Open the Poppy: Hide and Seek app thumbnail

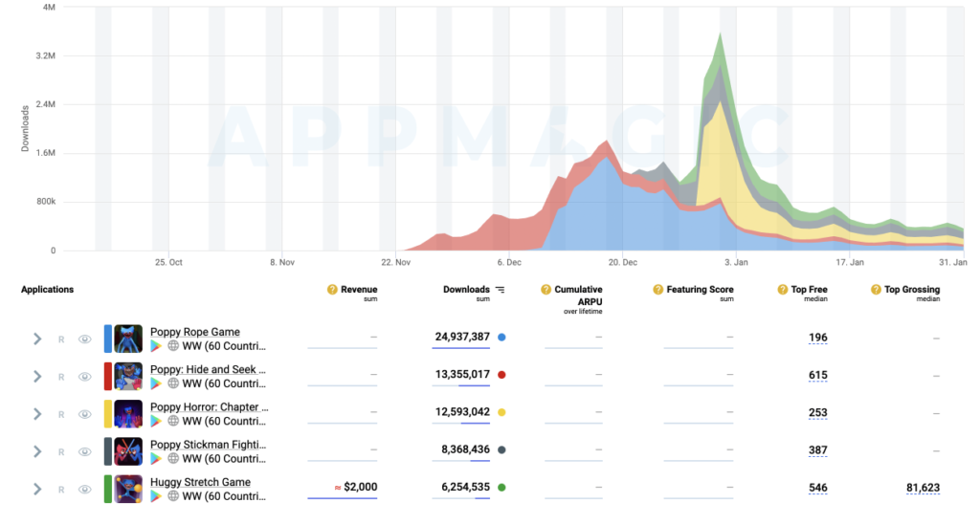[x=128, y=377]
